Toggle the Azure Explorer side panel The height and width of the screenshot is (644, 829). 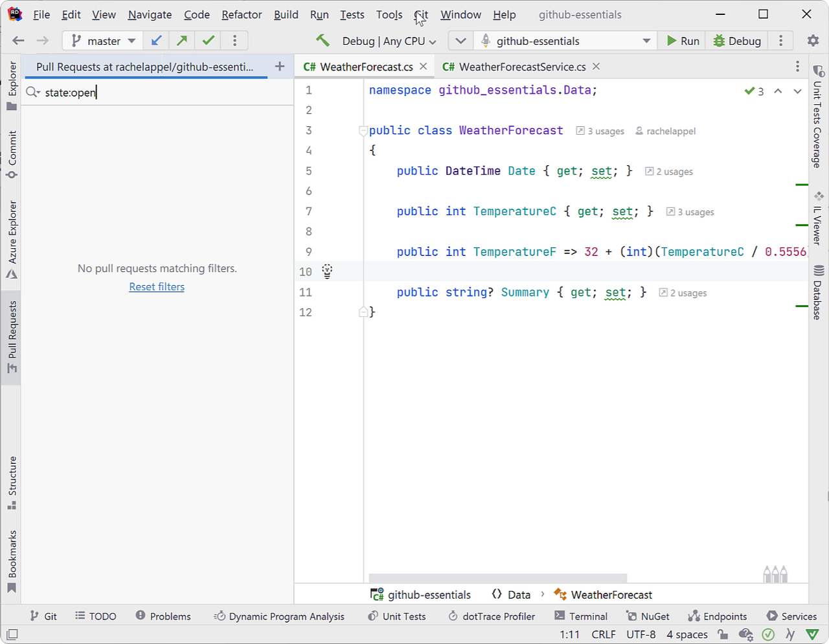(x=12, y=240)
